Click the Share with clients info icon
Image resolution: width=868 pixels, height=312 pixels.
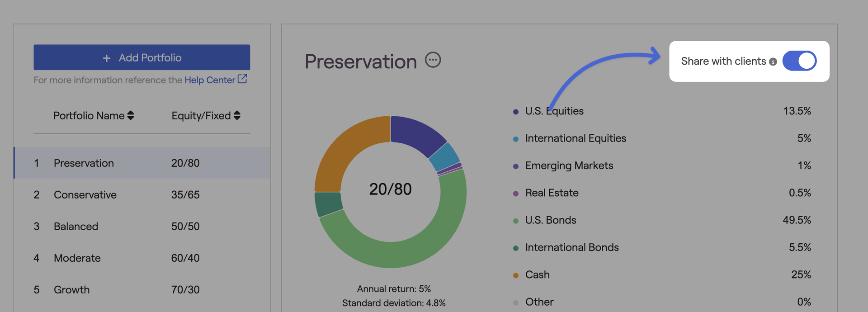click(x=773, y=62)
